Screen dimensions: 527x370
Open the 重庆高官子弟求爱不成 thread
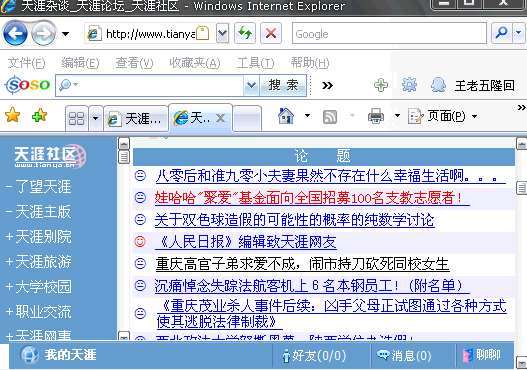pyautogui.click(x=302, y=264)
